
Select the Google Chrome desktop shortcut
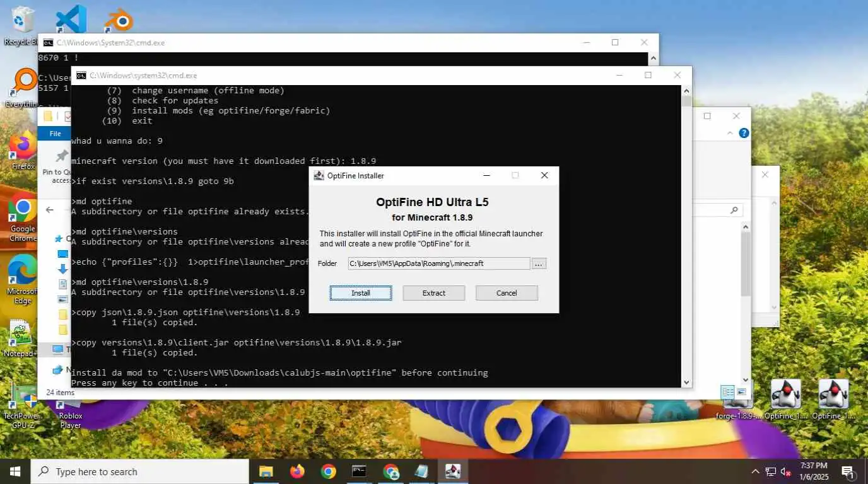(23, 217)
